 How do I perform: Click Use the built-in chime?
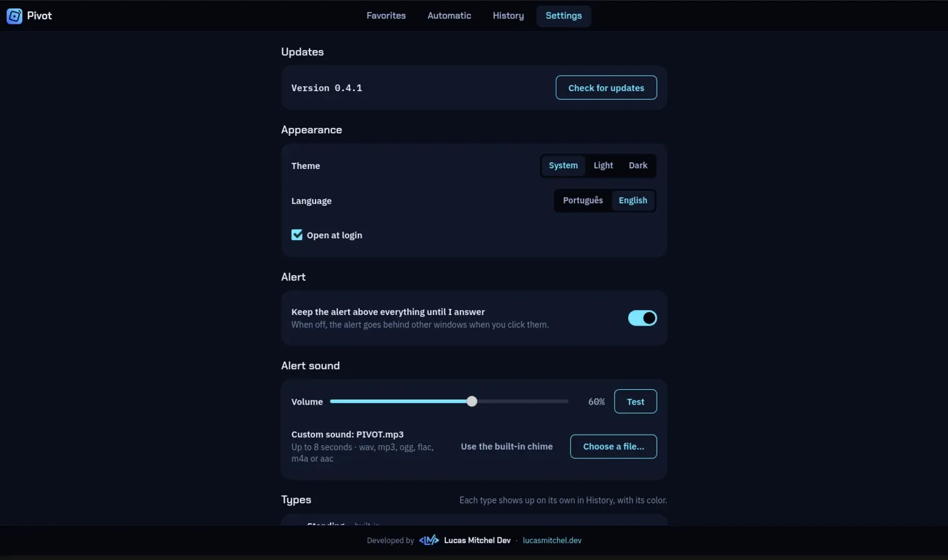click(x=506, y=447)
